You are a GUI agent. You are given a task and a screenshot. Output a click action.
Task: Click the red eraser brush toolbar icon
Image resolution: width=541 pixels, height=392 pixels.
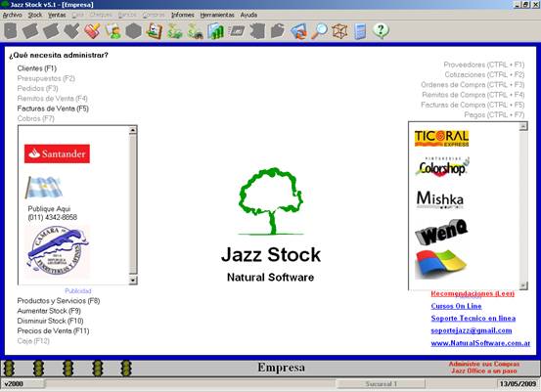click(x=92, y=31)
